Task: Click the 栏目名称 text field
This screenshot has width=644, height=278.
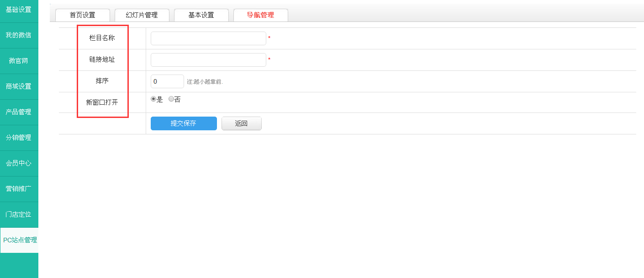Action: coord(208,38)
